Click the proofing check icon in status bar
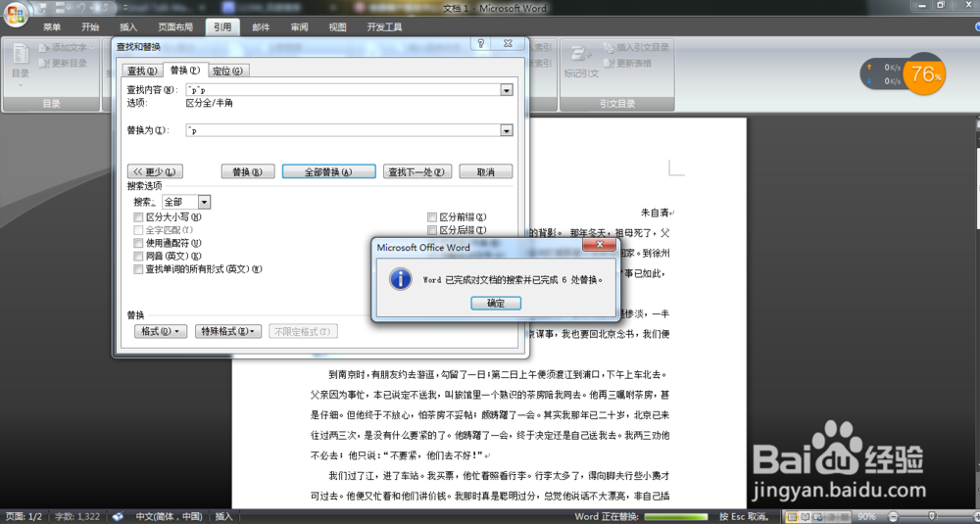Viewport: 980px width, 524px height. tap(118, 516)
